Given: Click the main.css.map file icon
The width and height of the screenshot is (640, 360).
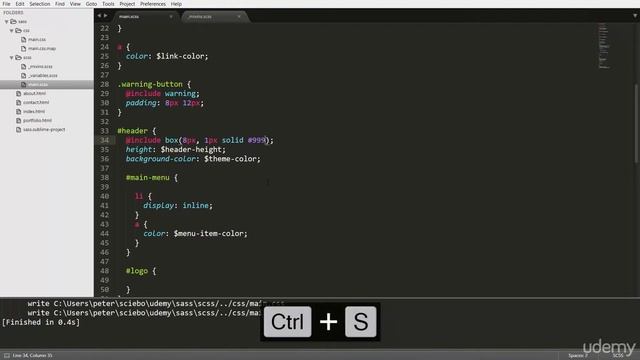Looking at the screenshot, I should tap(24, 49).
